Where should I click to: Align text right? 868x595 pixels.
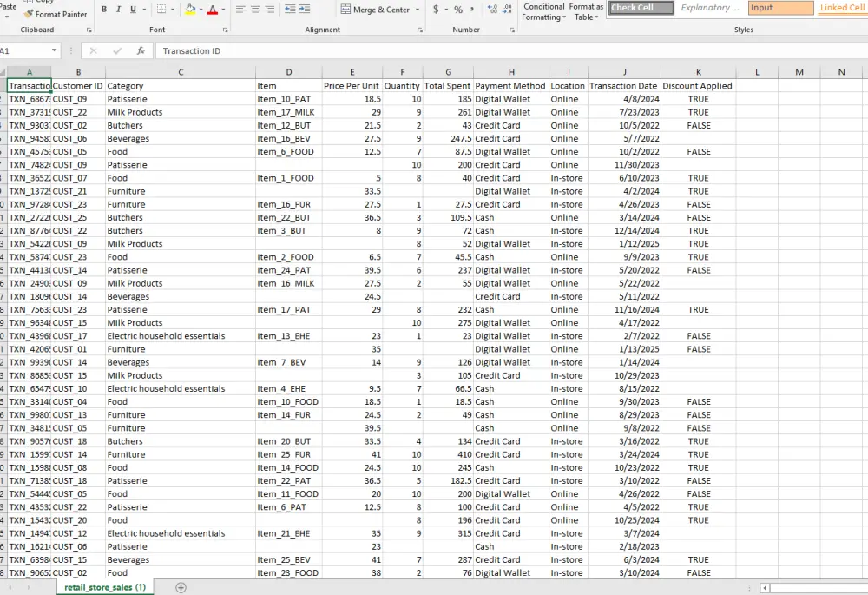[x=270, y=10]
